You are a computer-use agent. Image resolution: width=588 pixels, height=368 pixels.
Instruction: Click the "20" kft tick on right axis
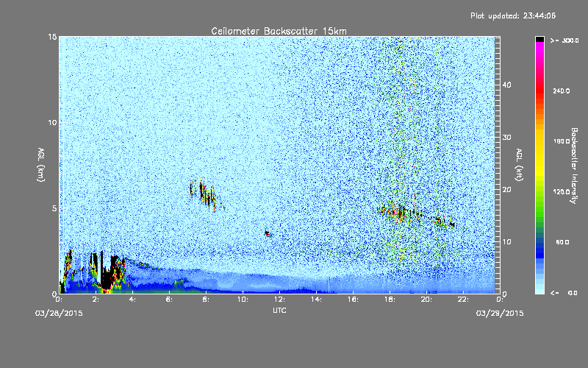[x=506, y=190]
